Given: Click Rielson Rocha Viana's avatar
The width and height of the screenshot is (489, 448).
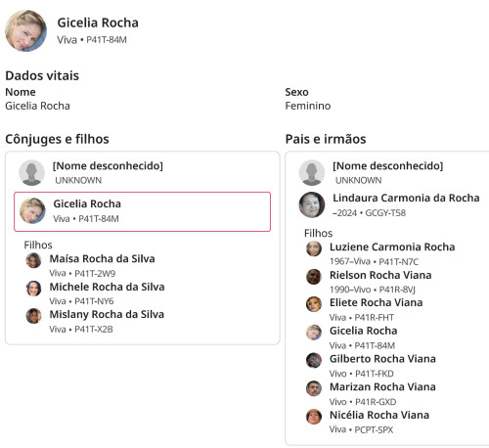Looking at the screenshot, I should tap(314, 277).
